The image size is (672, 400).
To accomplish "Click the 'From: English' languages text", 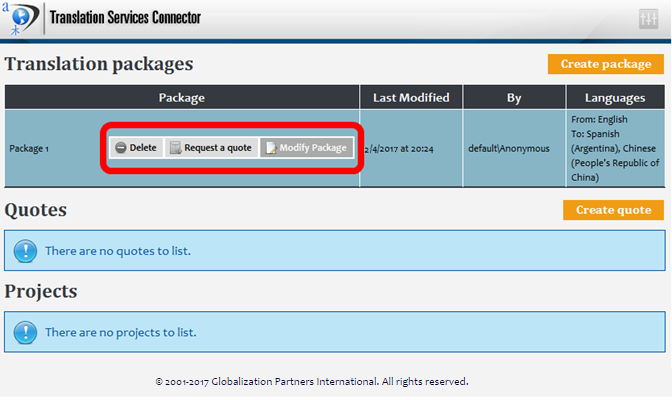I will pos(599,119).
